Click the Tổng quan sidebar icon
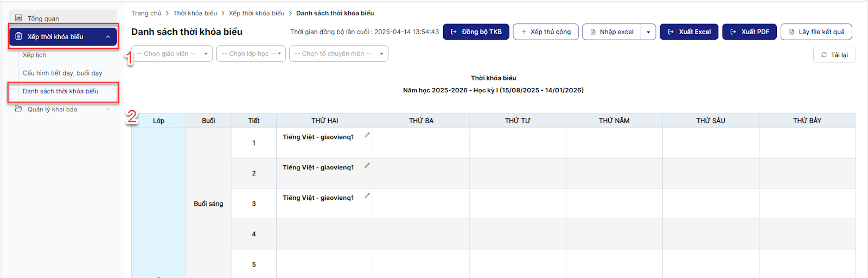The width and height of the screenshot is (868, 278). point(19,18)
